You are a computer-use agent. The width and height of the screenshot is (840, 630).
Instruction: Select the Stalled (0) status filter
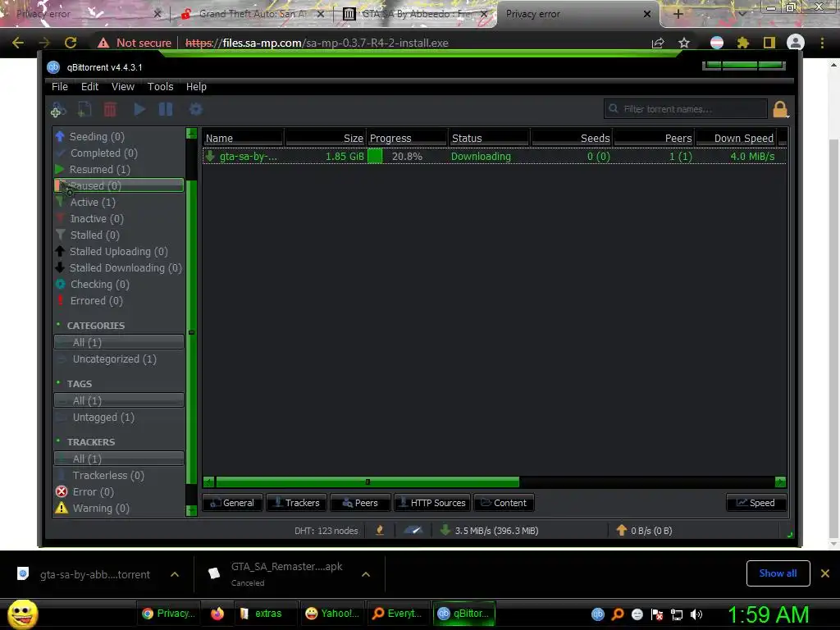click(x=118, y=235)
